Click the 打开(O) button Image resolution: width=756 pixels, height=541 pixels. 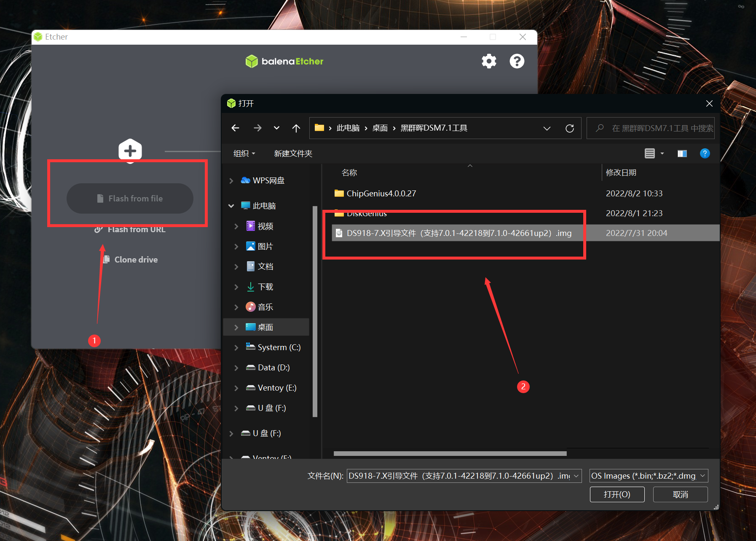(x=617, y=494)
